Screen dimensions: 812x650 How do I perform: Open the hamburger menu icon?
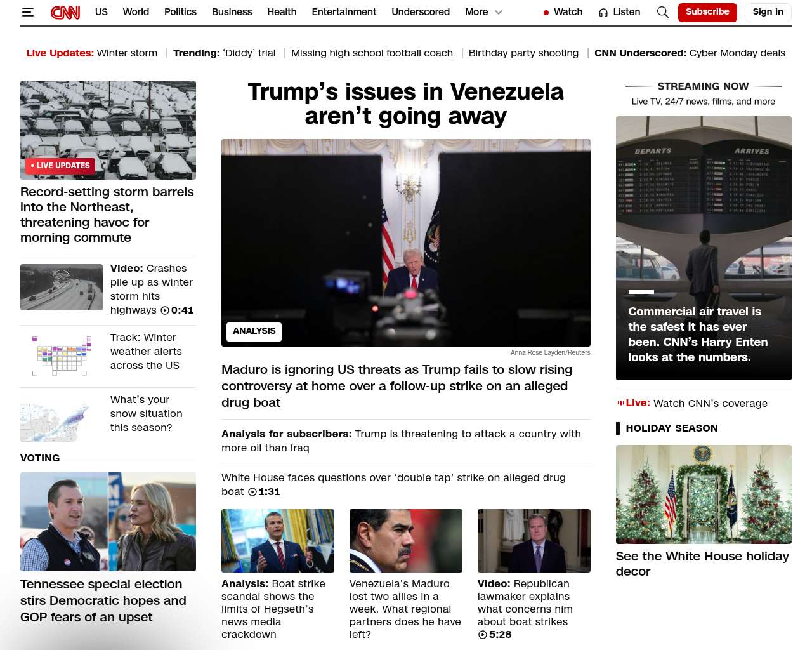coord(27,12)
